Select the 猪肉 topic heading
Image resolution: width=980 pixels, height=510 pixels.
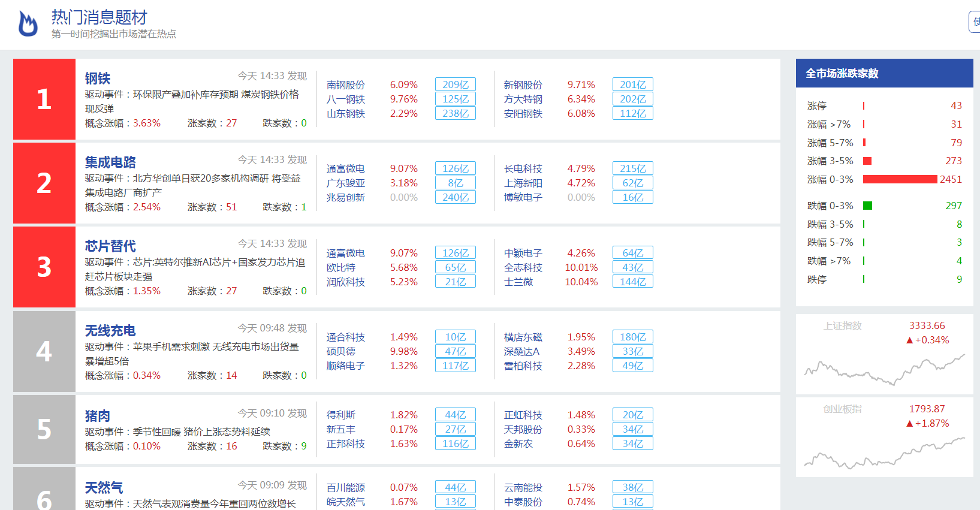(x=98, y=416)
